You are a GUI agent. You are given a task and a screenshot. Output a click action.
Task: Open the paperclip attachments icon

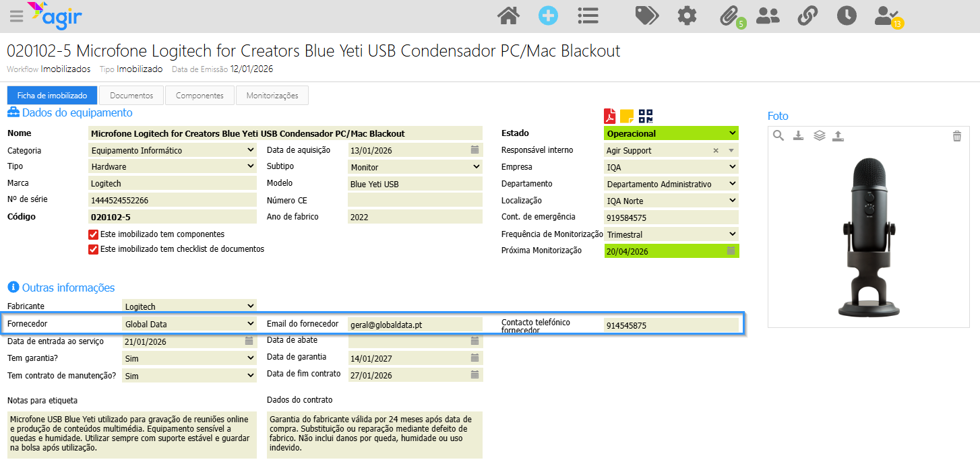(x=729, y=15)
